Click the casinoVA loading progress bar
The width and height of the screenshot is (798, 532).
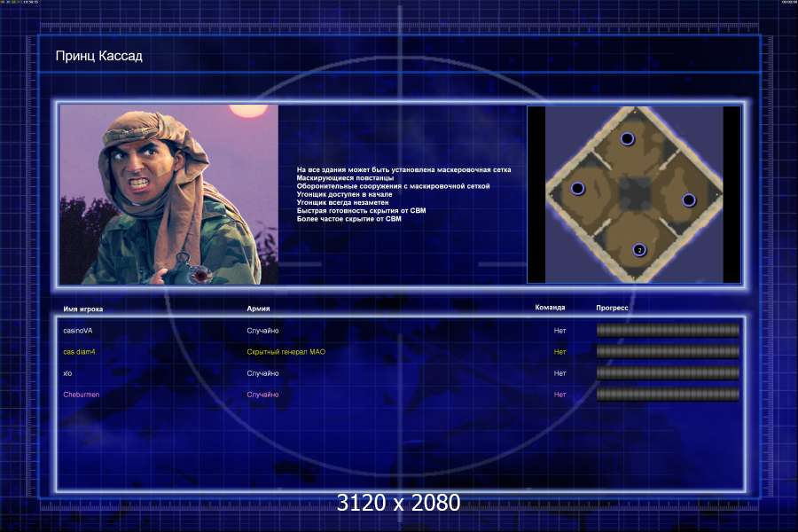click(668, 331)
